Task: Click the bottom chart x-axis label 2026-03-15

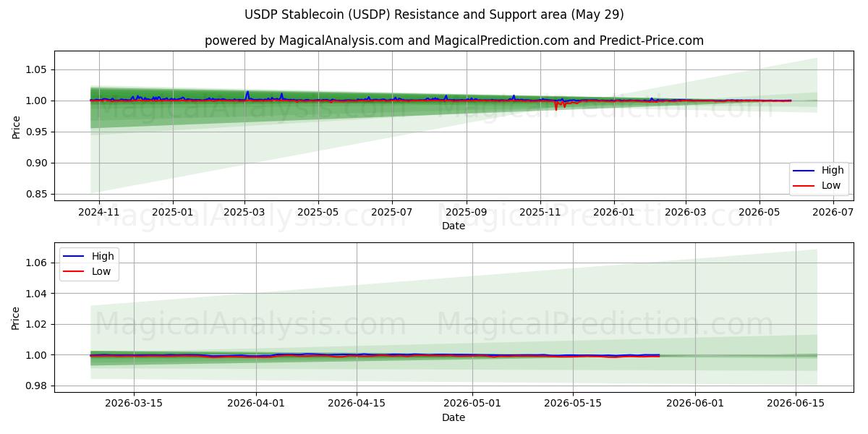Action: [134, 404]
